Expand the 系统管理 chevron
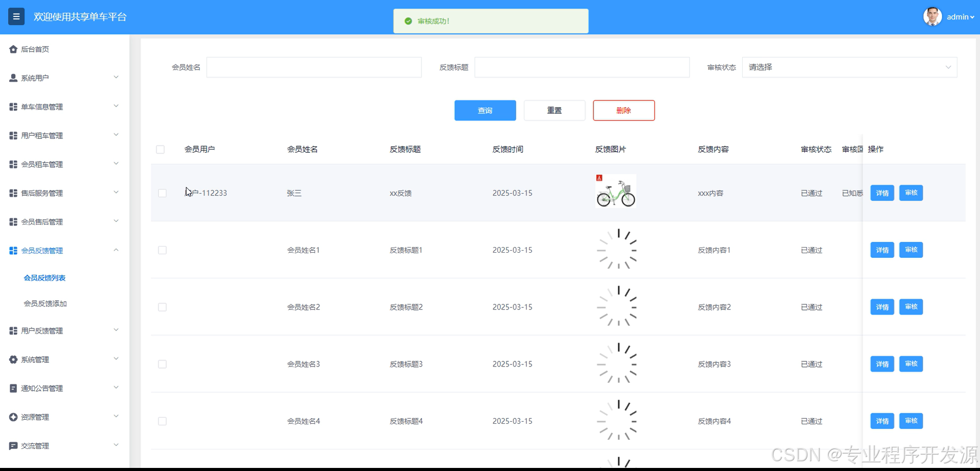 [116, 359]
